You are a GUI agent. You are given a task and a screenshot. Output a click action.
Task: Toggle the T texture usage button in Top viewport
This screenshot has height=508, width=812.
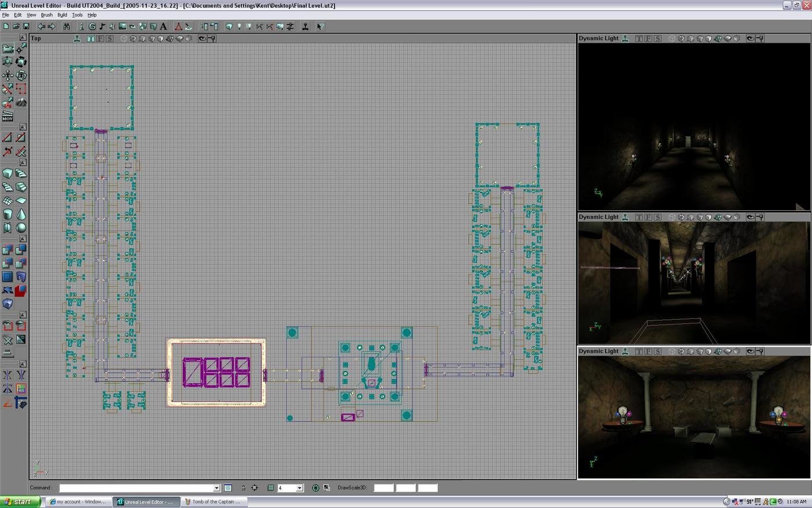[x=90, y=38]
